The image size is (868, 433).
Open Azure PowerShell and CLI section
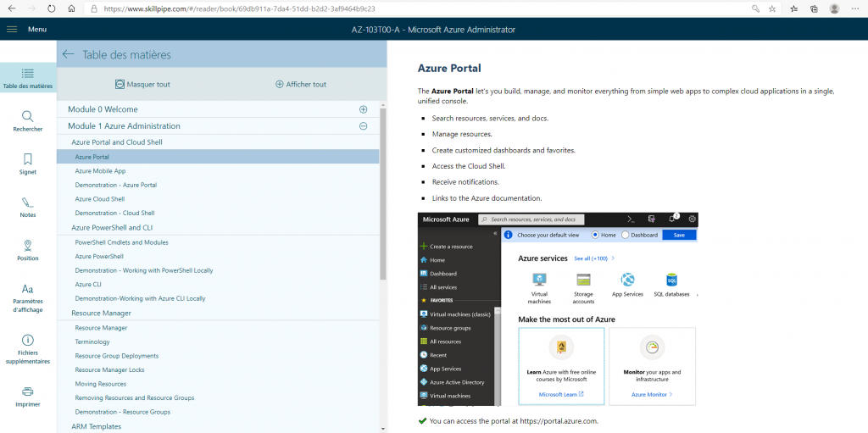[x=112, y=228]
